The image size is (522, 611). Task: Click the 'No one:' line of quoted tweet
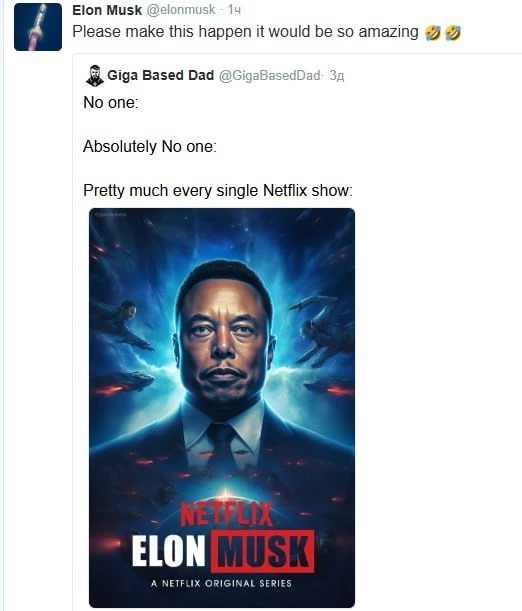[x=111, y=103]
